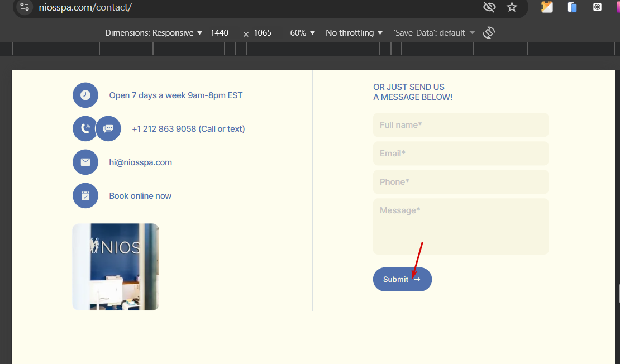Click the viewport height field showing 1065
The width and height of the screenshot is (620, 364).
(x=263, y=33)
